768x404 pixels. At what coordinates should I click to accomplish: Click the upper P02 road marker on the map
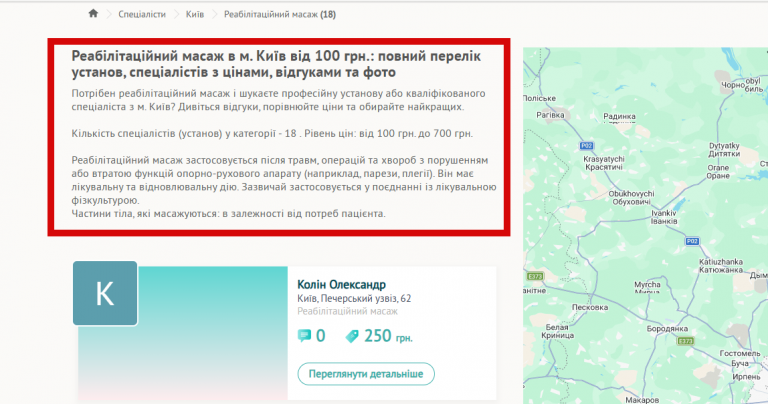click(x=586, y=145)
